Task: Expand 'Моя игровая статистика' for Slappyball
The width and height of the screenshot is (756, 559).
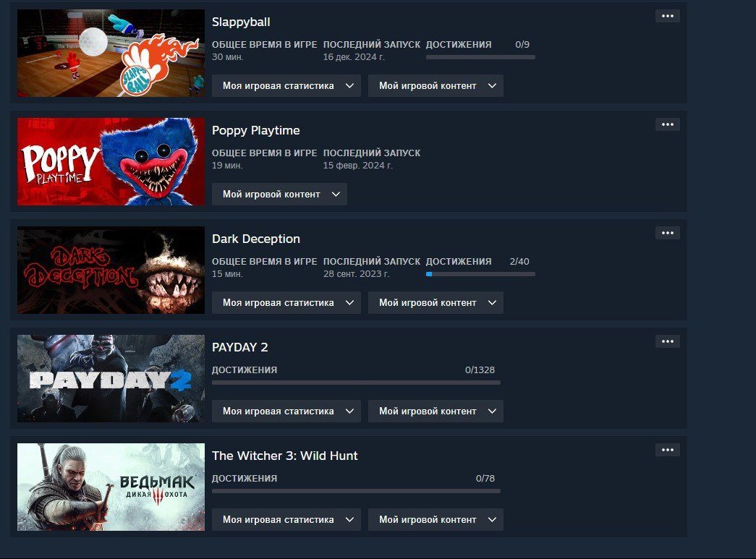Action: point(286,86)
